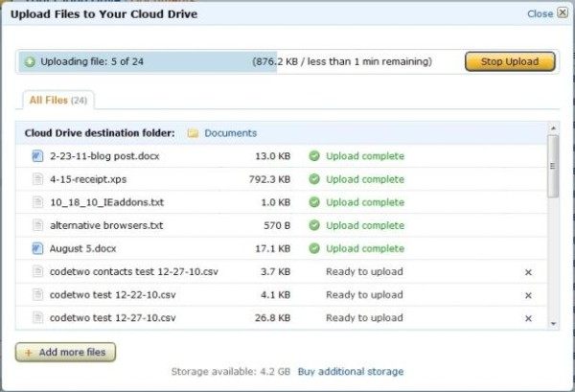Click the green uploading status icon
575x392 pixels.
pyautogui.click(x=29, y=62)
